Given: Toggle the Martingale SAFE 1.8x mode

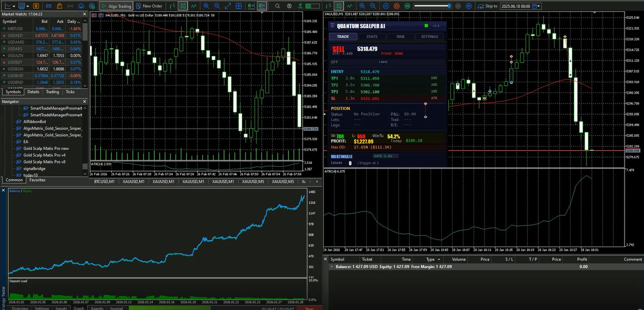Looking at the screenshot, I should point(385,156).
